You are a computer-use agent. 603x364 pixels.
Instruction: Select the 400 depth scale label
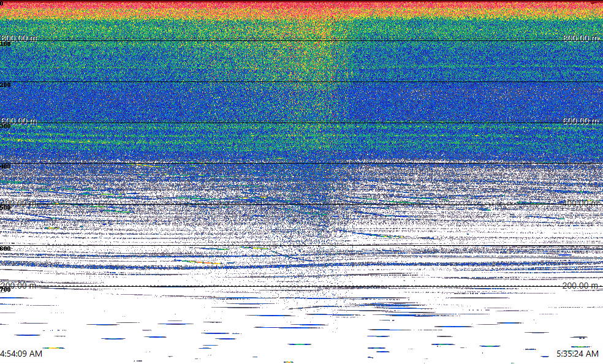coord(6,167)
